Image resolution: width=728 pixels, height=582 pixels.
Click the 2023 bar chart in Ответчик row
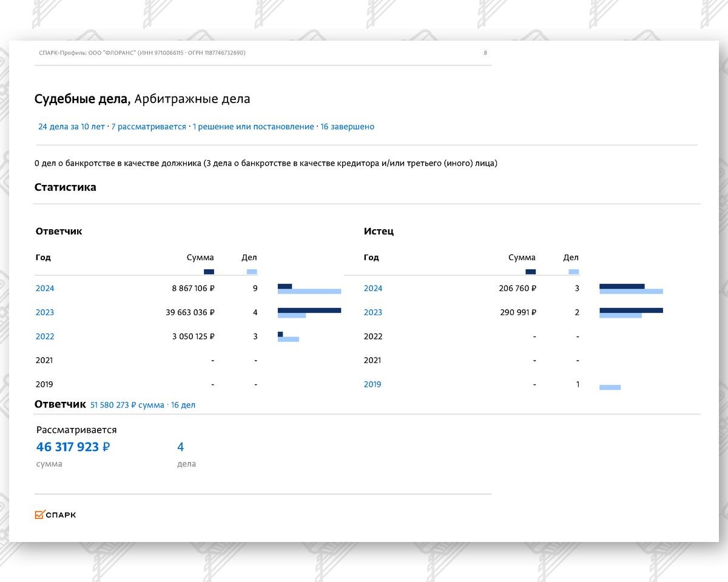tap(309, 313)
